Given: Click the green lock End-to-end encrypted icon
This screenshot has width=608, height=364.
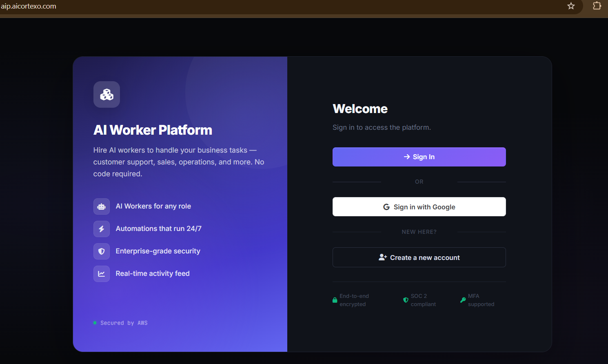Looking at the screenshot, I should tap(335, 300).
